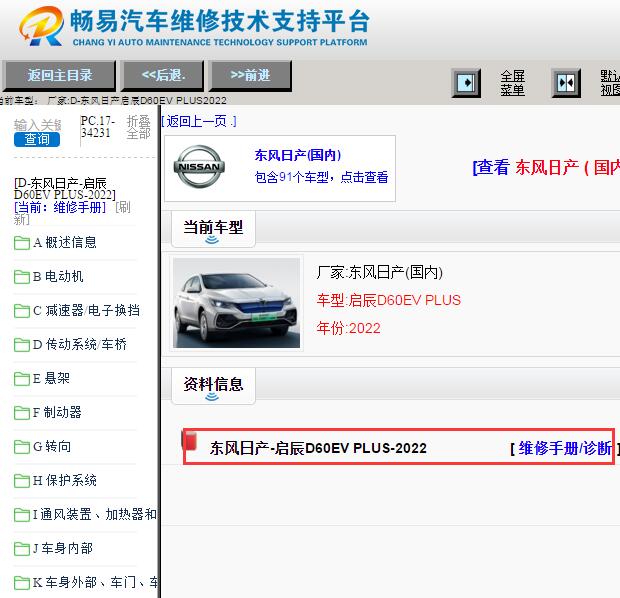Collapse all folders with 折叠全部
The height and width of the screenshot is (598, 620).
click(x=138, y=127)
